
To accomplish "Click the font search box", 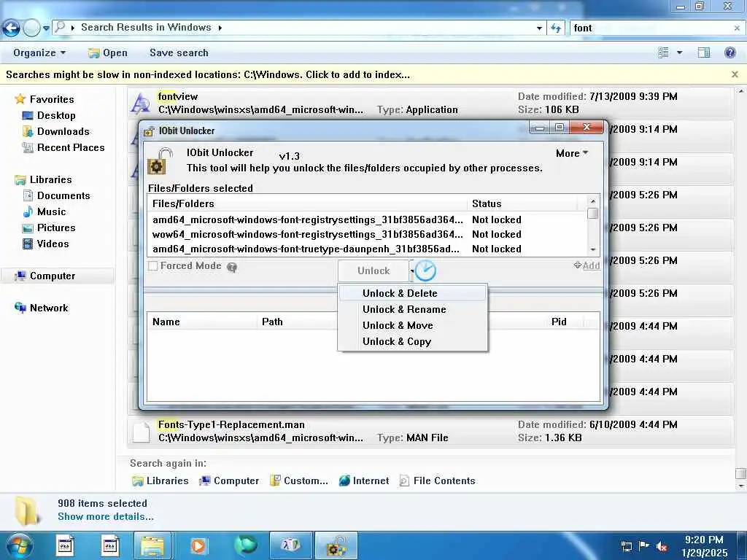I will point(650,28).
